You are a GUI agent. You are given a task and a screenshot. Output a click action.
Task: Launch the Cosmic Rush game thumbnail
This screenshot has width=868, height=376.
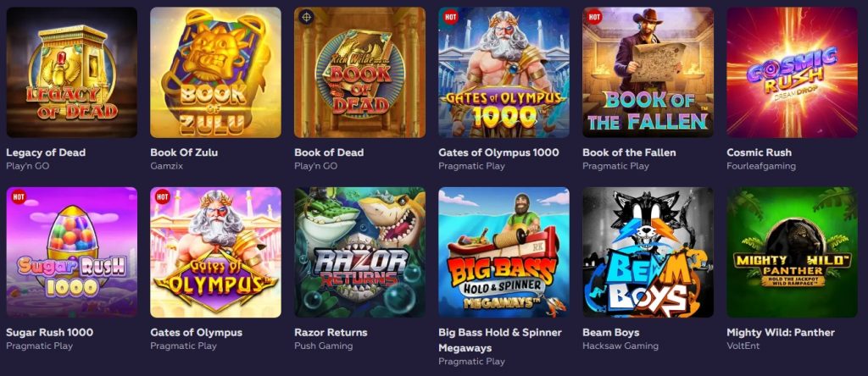pyautogui.click(x=792, y=73)
